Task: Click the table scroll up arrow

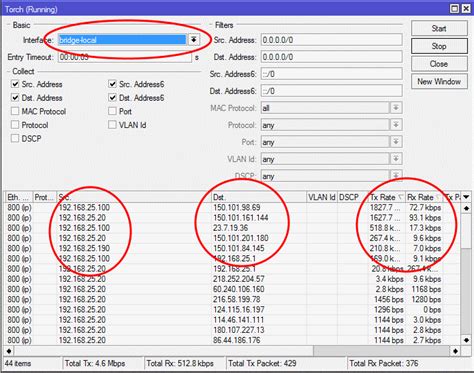Action: pyautogui.click(x=466, y=208)
